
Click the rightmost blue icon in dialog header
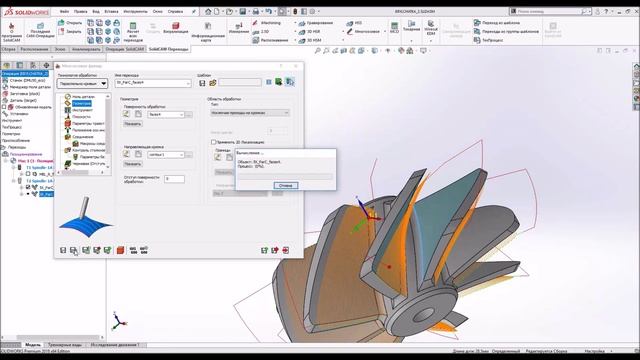[289, 82]
